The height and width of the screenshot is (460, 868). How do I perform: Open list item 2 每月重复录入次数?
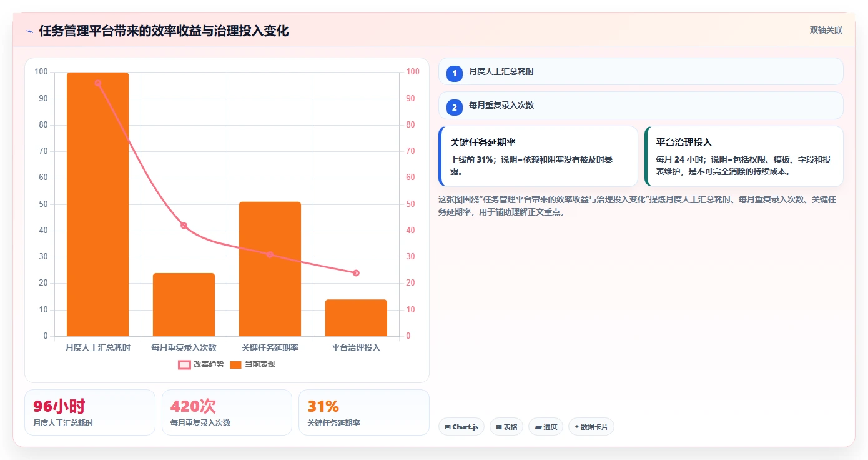[641, 106]
